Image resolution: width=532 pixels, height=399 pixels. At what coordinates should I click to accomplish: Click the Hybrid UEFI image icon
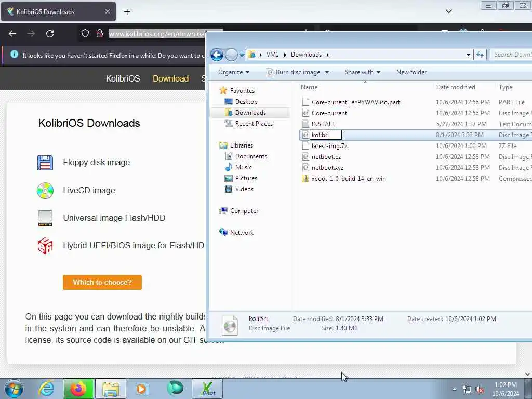coord(45,246)
